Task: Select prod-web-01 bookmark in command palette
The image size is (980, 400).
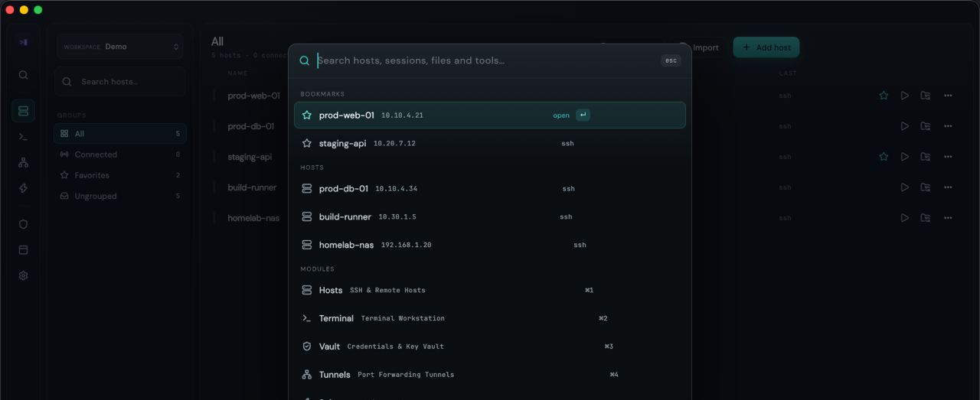Action: [x=490, y=115]
